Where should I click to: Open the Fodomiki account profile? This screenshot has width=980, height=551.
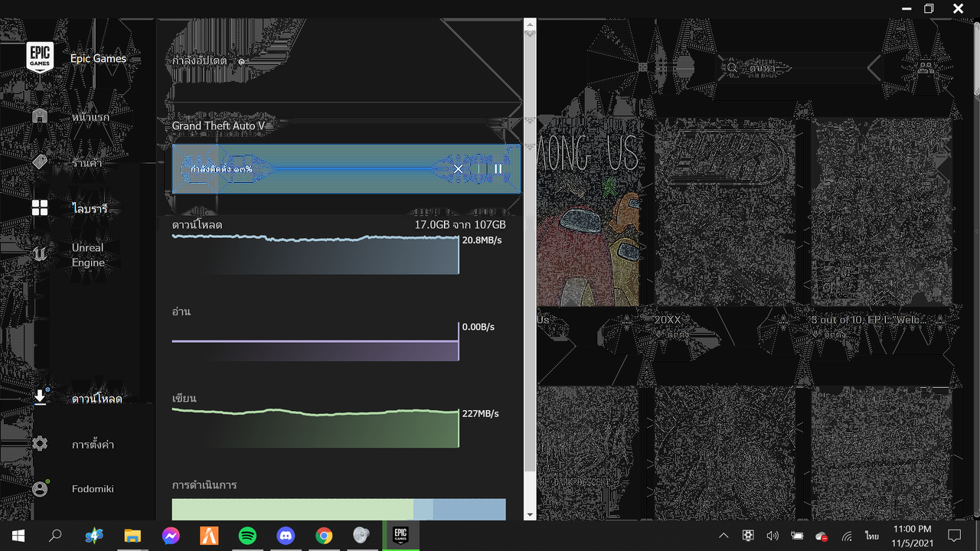(x=93, y=488)
